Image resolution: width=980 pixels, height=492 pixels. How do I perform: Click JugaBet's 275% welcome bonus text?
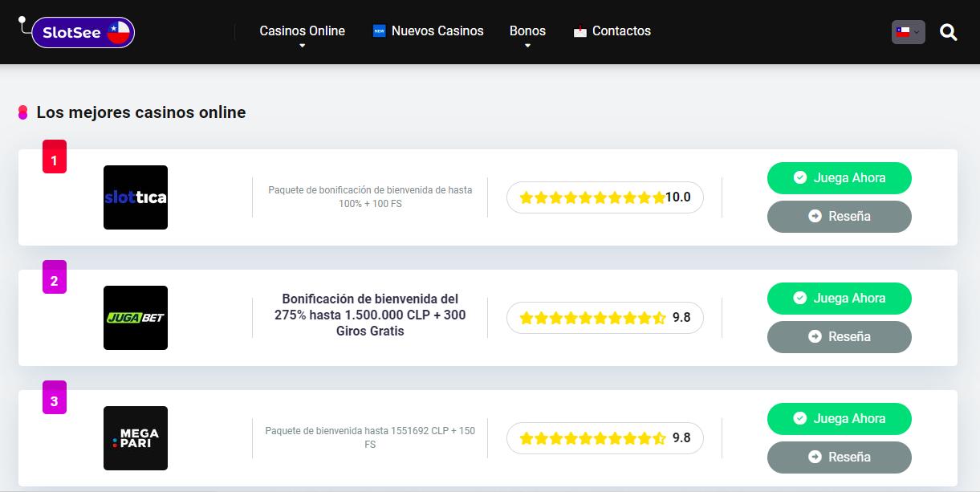click(x=370, y=315)
